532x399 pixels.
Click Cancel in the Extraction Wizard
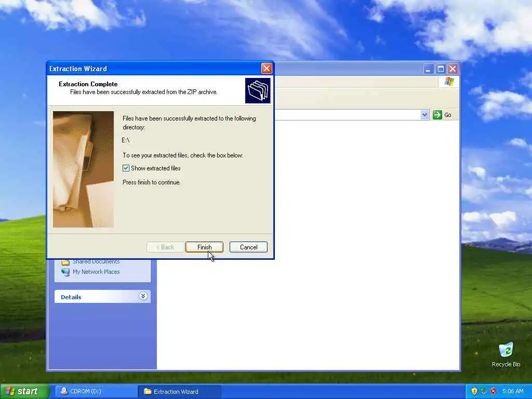248,247
